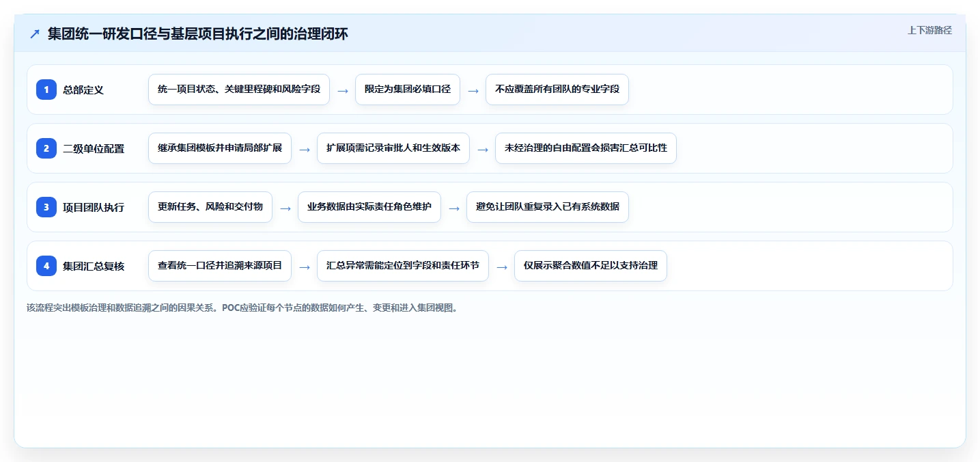Click the title 集团统一研发口径与基层项目执行之间的治理闭环
This screenshot has width=980, height=462.
click(198, 33)
